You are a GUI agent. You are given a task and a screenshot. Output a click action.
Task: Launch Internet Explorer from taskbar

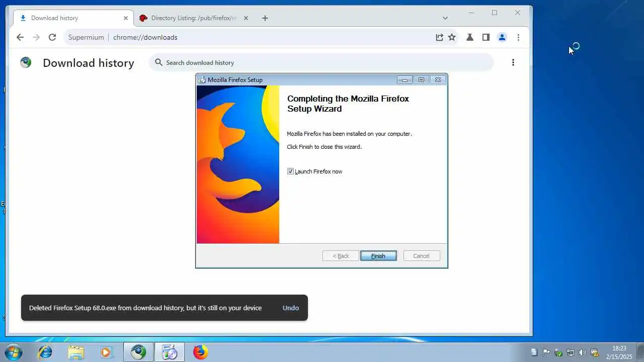[x=45, y=352]
